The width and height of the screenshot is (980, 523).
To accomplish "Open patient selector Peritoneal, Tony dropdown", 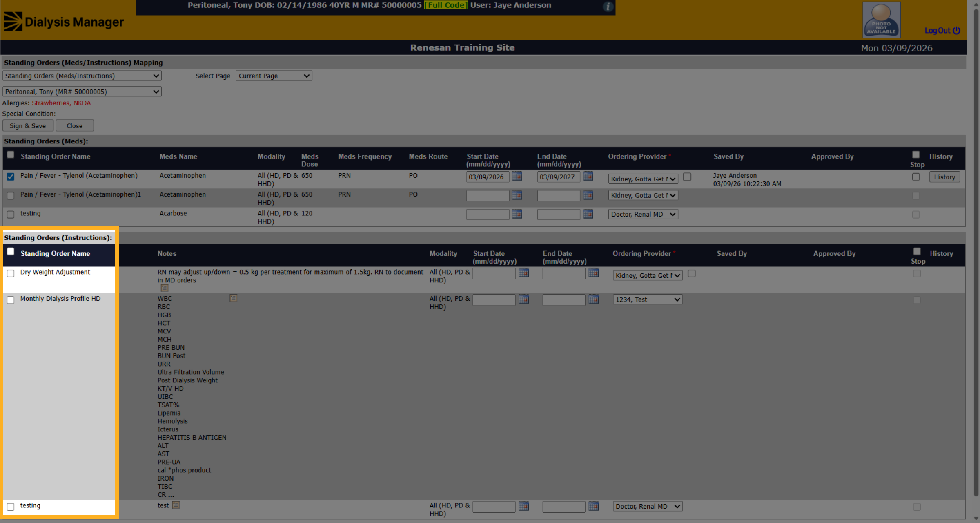I will (82, 92).
